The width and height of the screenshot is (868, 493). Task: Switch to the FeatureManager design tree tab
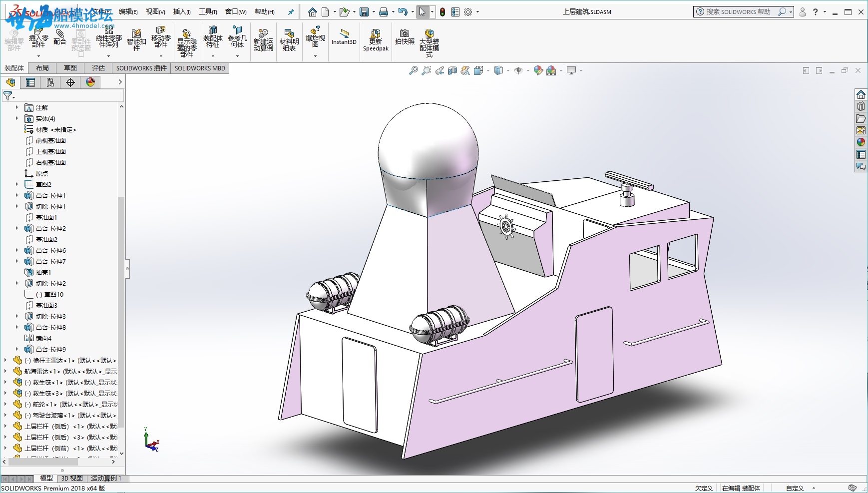point(10,82)
